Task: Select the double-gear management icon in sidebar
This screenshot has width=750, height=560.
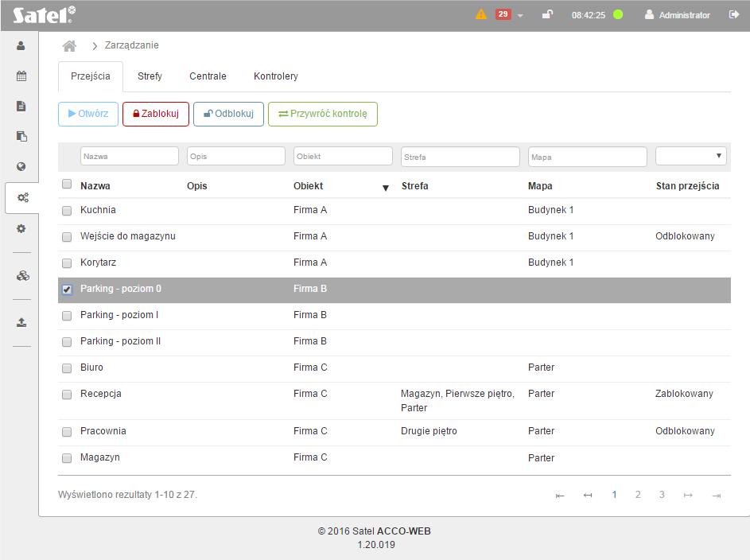Action: pos(23,197)
